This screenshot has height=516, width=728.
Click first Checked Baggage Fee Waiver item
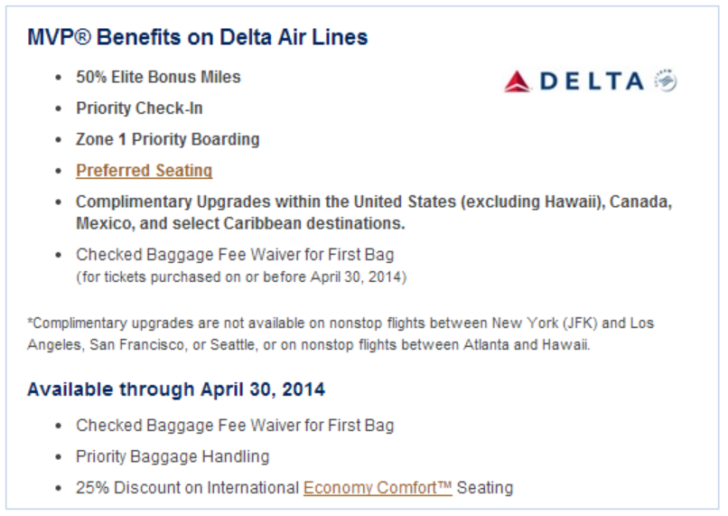(x=235, y=255)
